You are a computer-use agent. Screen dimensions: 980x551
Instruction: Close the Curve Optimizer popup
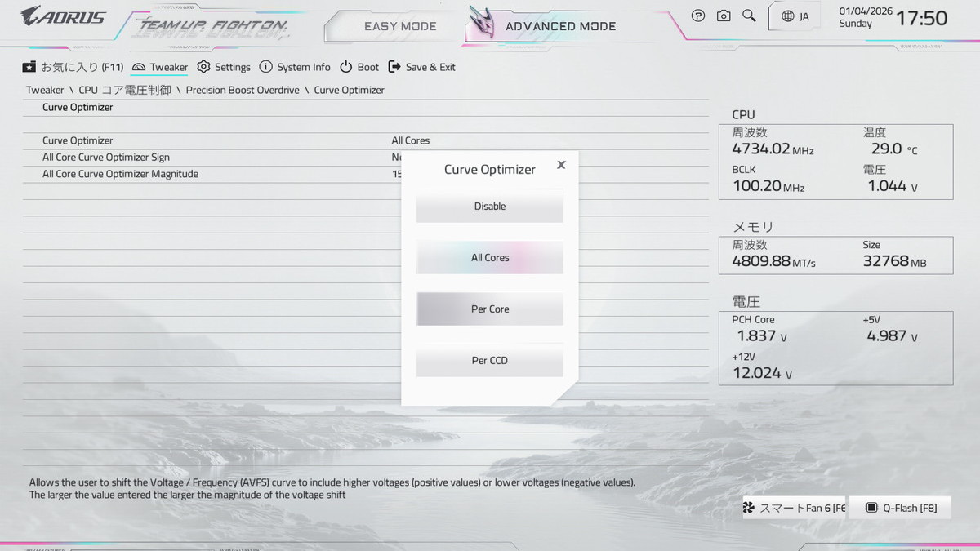(561, 165)
